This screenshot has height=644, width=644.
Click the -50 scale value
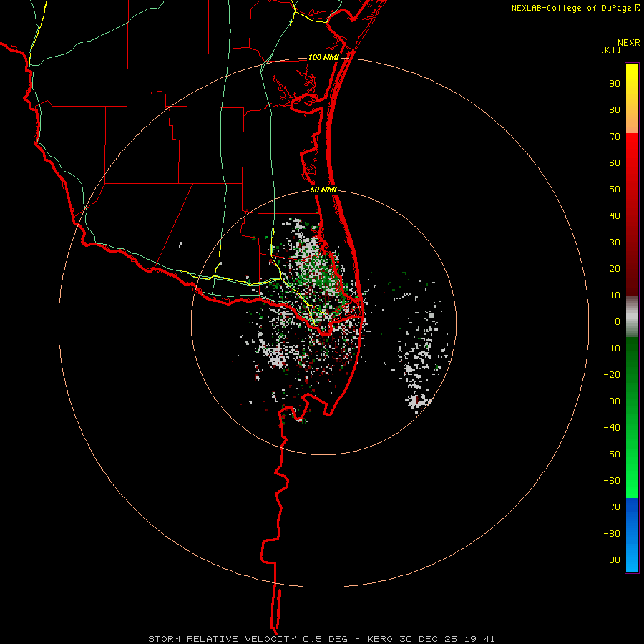[x=612, y=454]
